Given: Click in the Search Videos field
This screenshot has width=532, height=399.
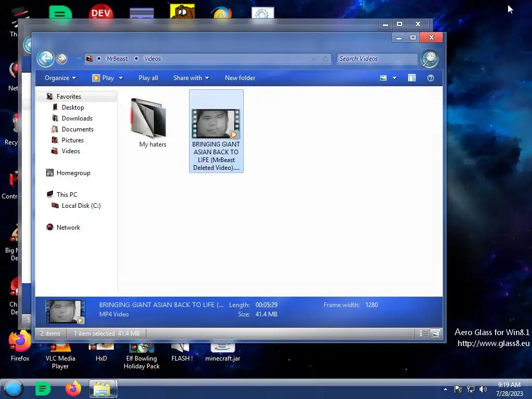Looking at the screenshot, I should point(377,59).
